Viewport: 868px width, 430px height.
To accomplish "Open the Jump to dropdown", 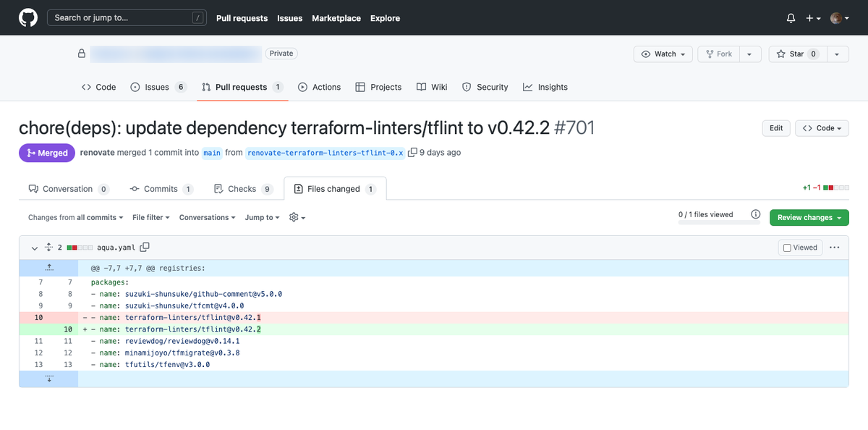I will 262,217.
